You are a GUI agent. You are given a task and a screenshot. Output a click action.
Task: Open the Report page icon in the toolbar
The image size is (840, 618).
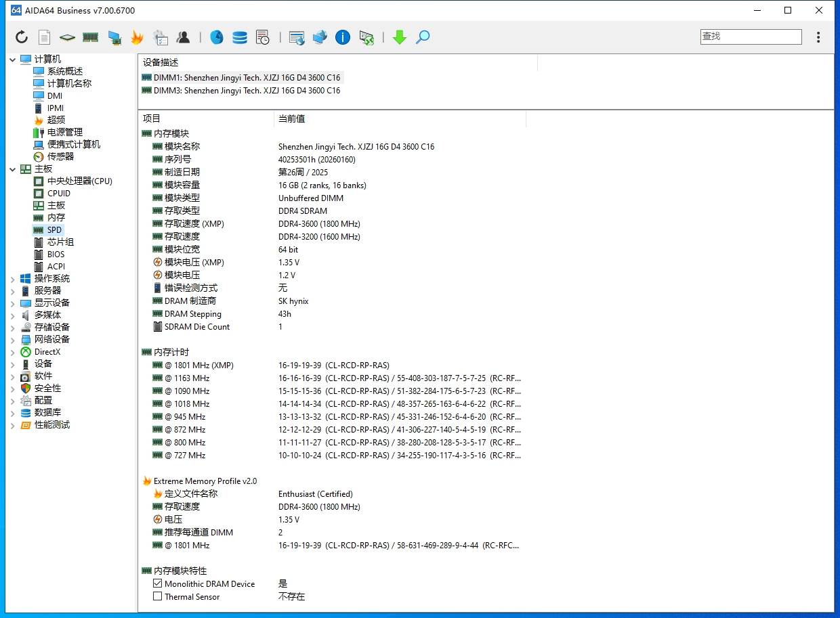[x=44, y=37]
